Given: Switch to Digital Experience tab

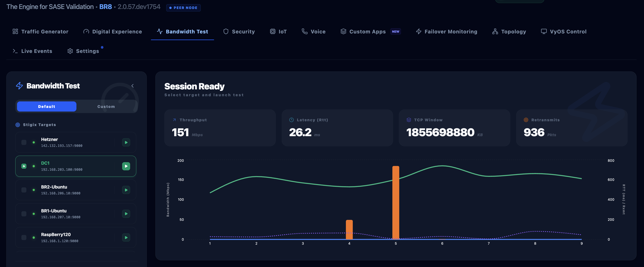Looking at the screenshot, I should click(x=113, y=32).
